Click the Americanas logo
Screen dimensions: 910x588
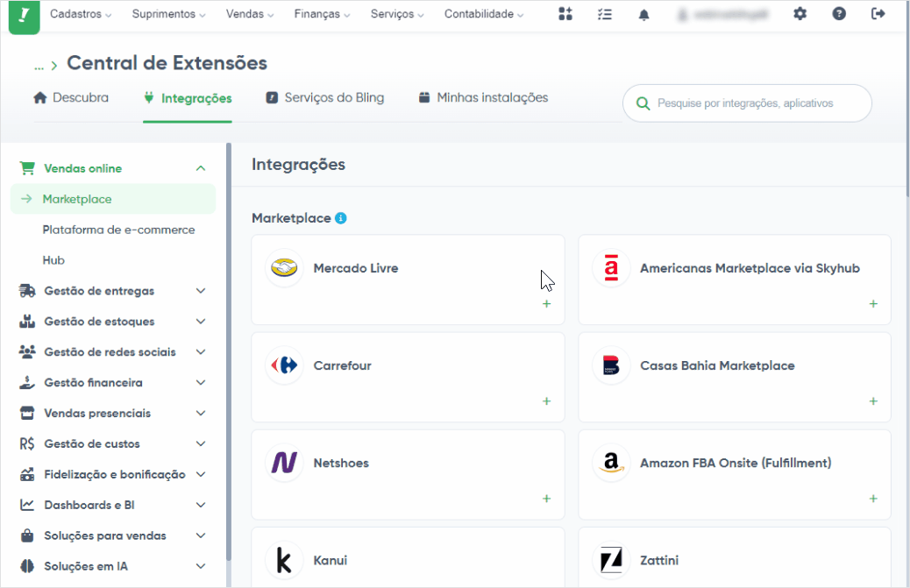coord(611,268)
